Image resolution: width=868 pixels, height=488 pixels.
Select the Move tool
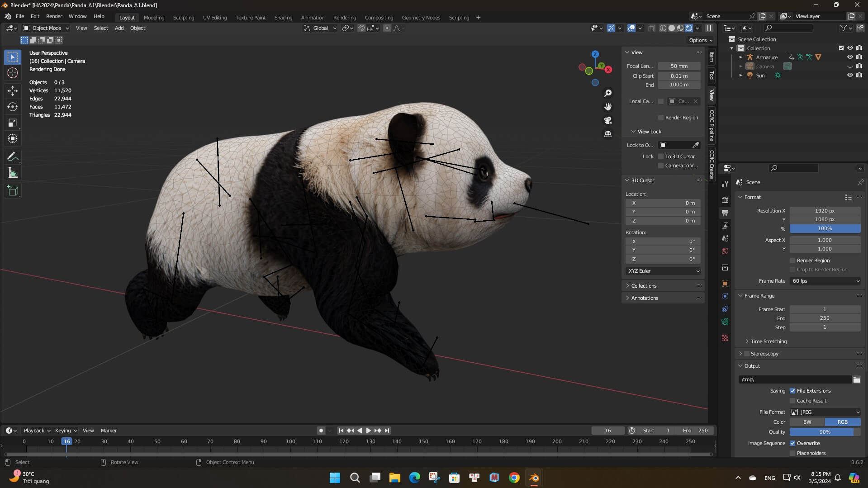13,91
